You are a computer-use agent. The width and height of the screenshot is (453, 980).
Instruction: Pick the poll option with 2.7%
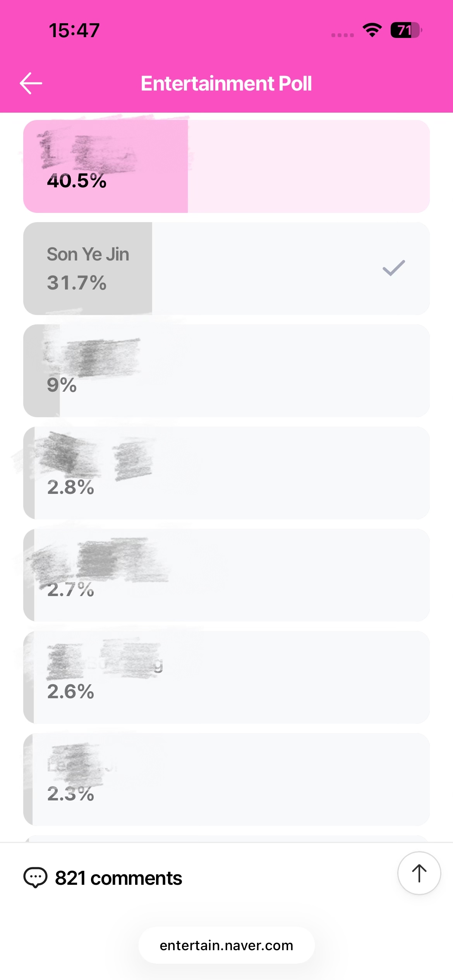[x=226, y=575]
